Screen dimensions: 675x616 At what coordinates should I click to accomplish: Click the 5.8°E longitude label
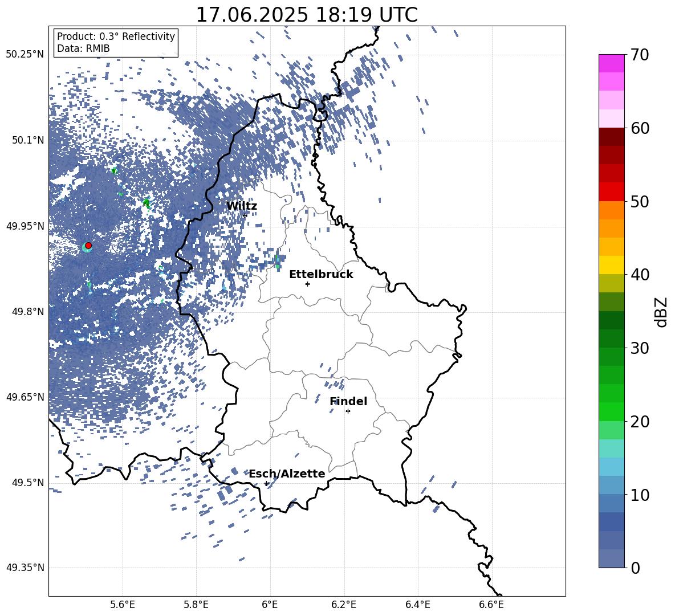coord(196,605)
